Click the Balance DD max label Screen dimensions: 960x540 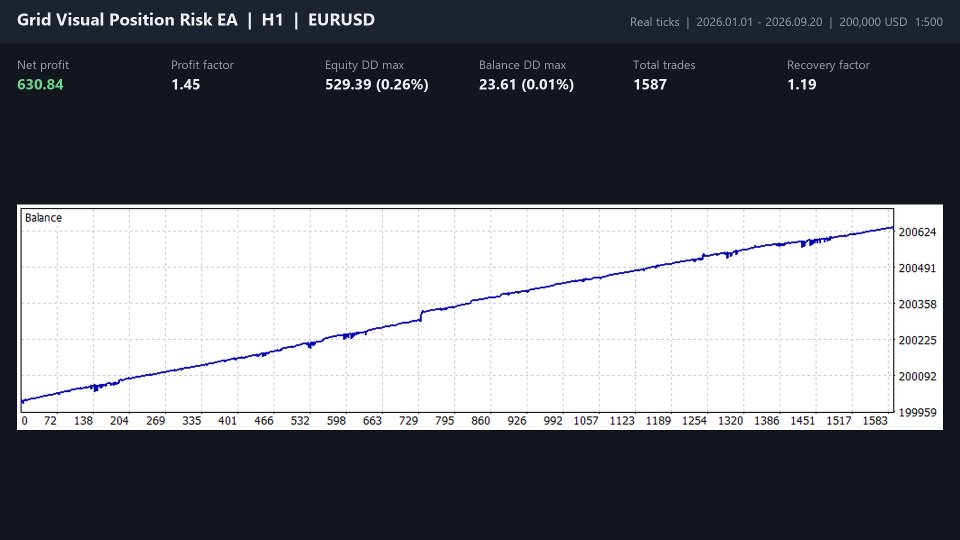pyautogui.click(x=522, y=65)
